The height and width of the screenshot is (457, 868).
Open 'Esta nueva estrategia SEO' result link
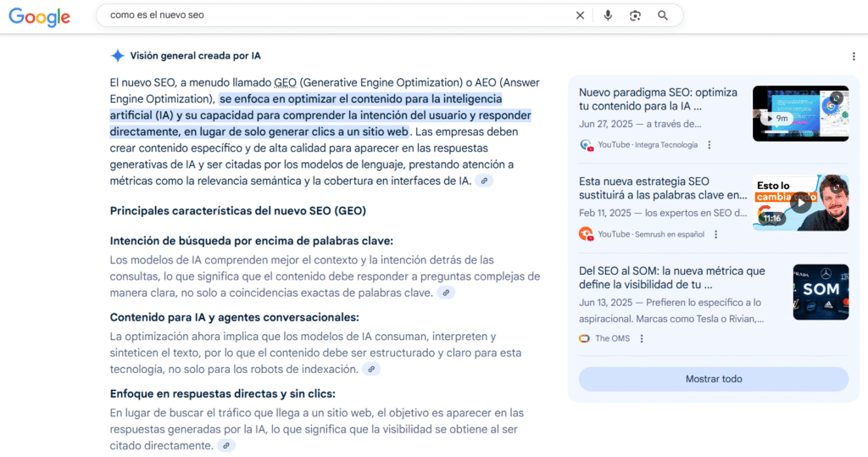coord(662,188)
